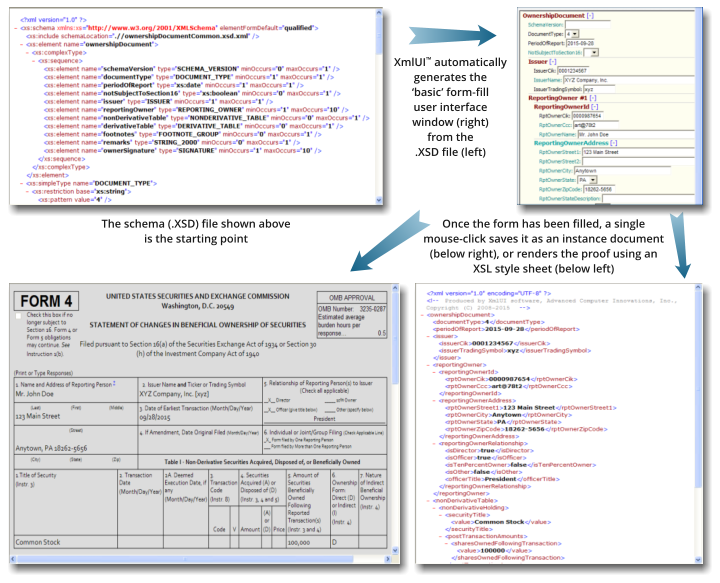Collapse reportingOwnerAddress node in instance XML

pos(434,401)
